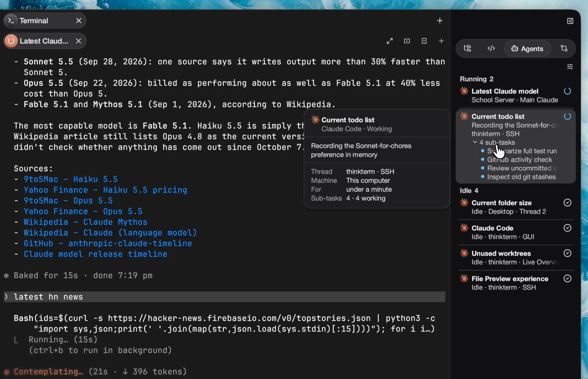
Task: Split the pane vertically
Action: (407, 41)
